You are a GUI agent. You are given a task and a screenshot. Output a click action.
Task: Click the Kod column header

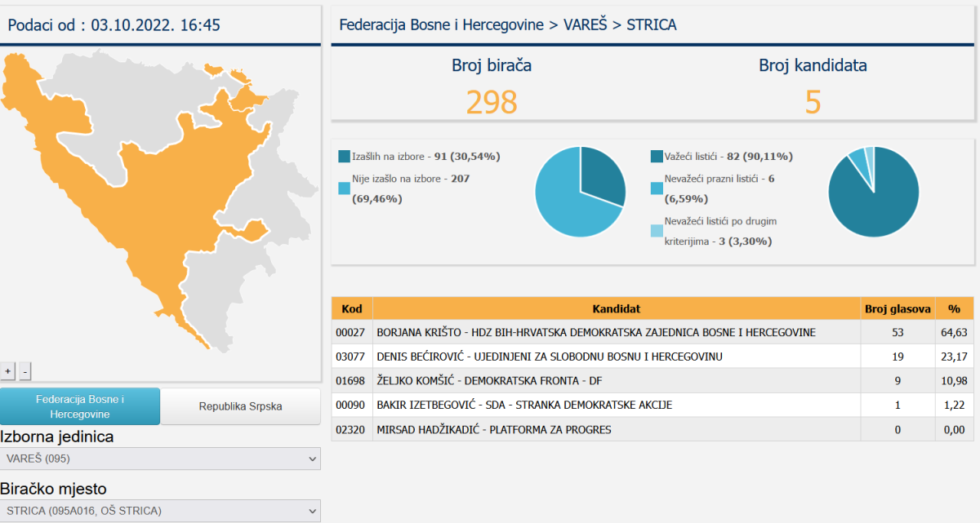(x=352, y=308)
